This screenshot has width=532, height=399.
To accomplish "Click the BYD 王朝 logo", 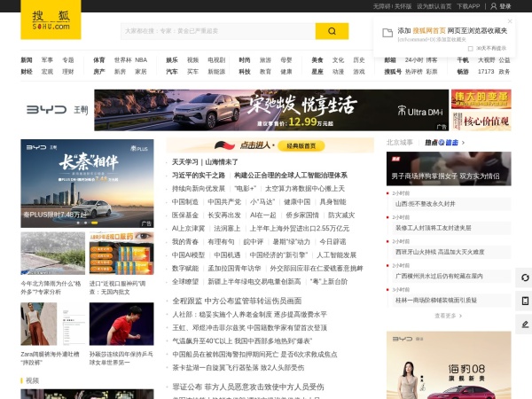I will [57, 110].
